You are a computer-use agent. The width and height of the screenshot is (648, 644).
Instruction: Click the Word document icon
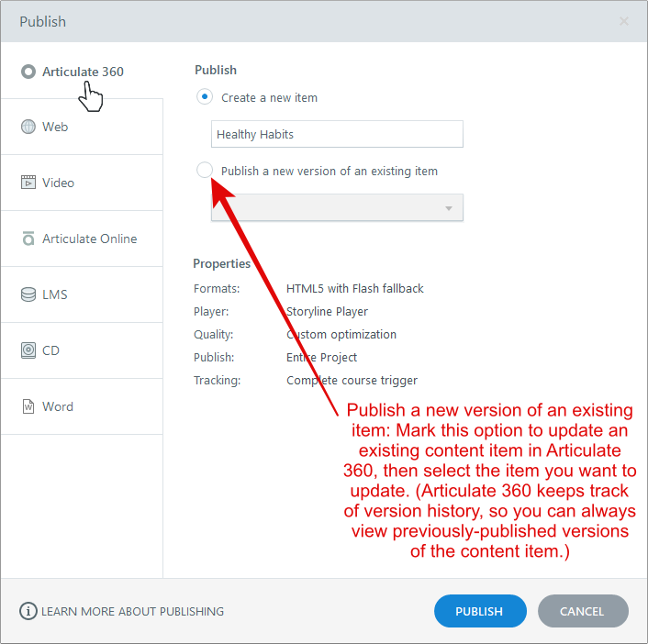28,406
